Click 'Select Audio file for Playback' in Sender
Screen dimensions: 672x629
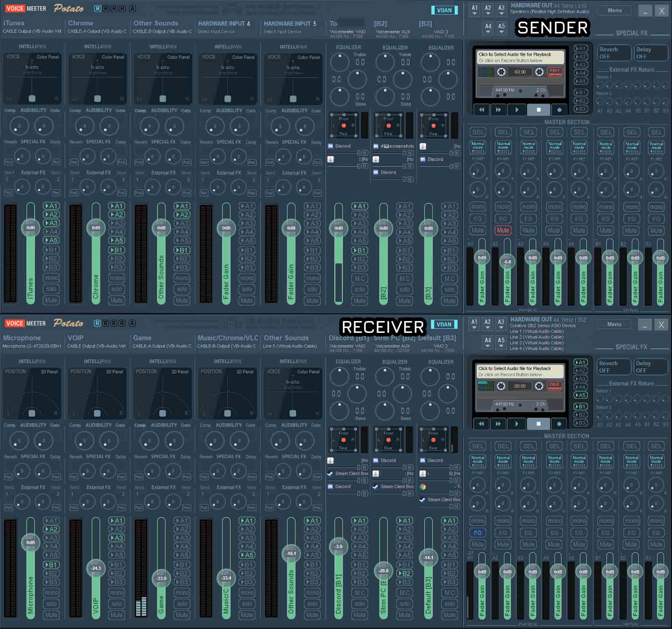point(521,57)
